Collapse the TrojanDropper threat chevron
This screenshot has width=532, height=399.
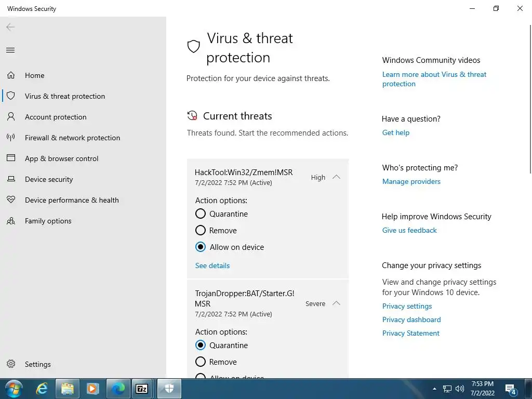[x=336, y=303]
